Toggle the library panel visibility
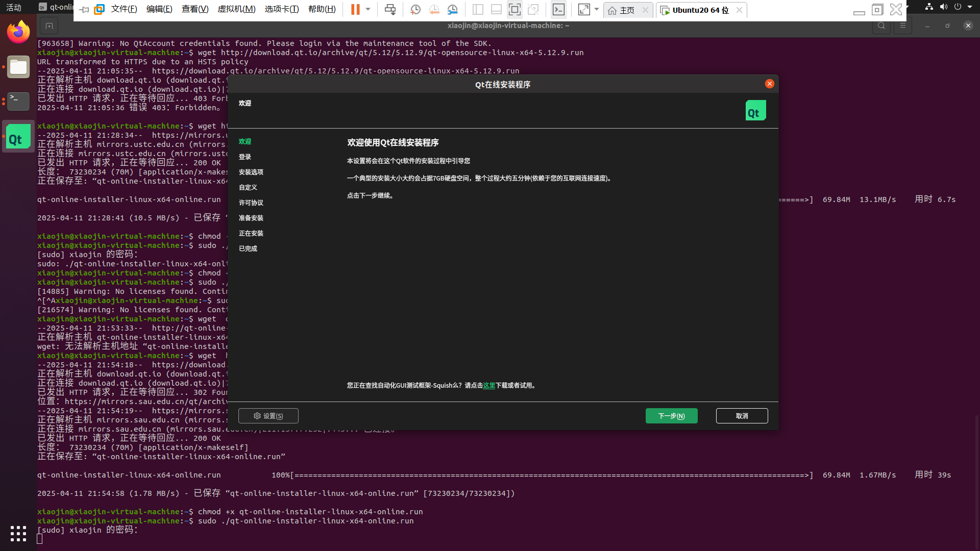This screenshot has height=551, width=980. [478, 10]
